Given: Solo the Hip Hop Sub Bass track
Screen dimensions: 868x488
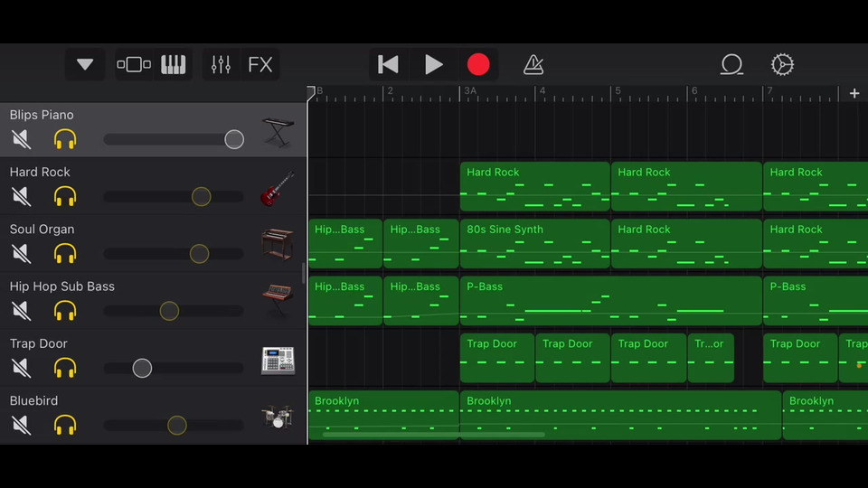Looking at the screenshot, I should [x=65, y=310].
